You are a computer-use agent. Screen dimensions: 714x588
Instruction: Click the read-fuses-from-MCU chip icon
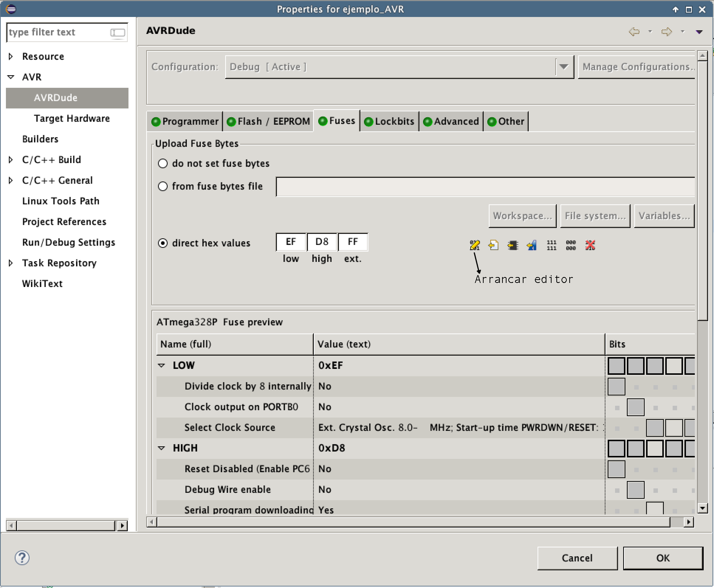(x=513, y=245)
